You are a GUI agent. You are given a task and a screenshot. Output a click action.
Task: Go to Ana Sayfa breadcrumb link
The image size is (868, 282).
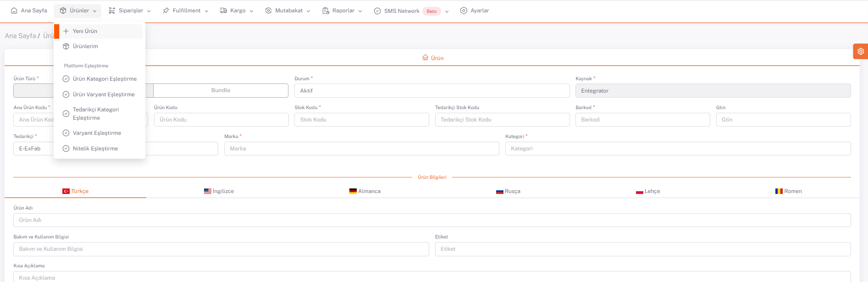click(20, 36)
